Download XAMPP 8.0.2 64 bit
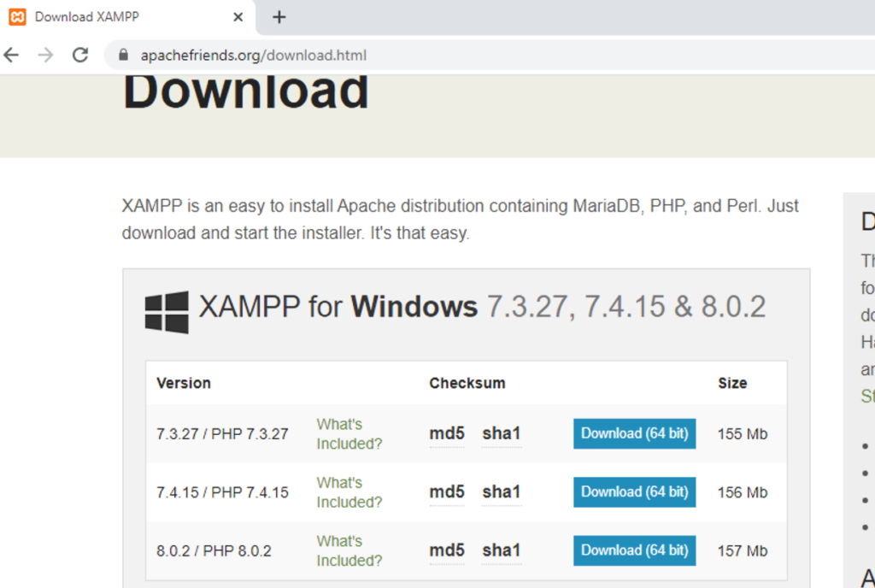 pyautogui.click(x=635, y=550)
